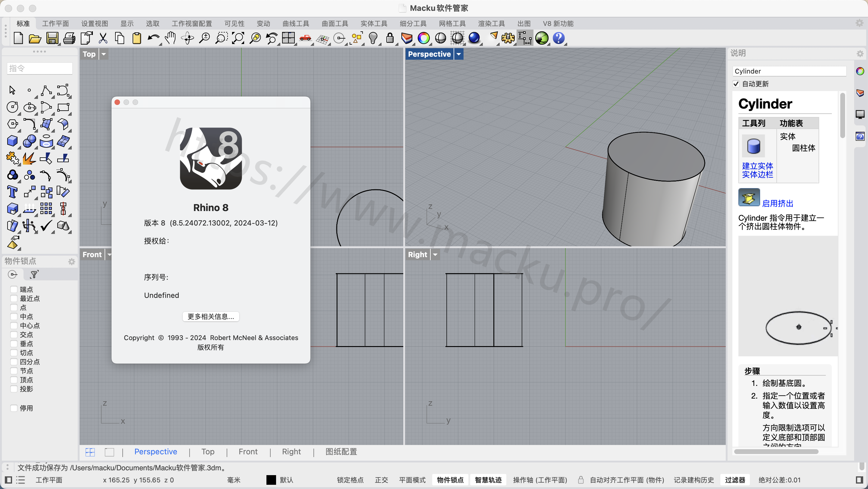This screenshot has width=868, height=489.
Task: Click the black default layer color swatch
Action: tap(271, 480)
